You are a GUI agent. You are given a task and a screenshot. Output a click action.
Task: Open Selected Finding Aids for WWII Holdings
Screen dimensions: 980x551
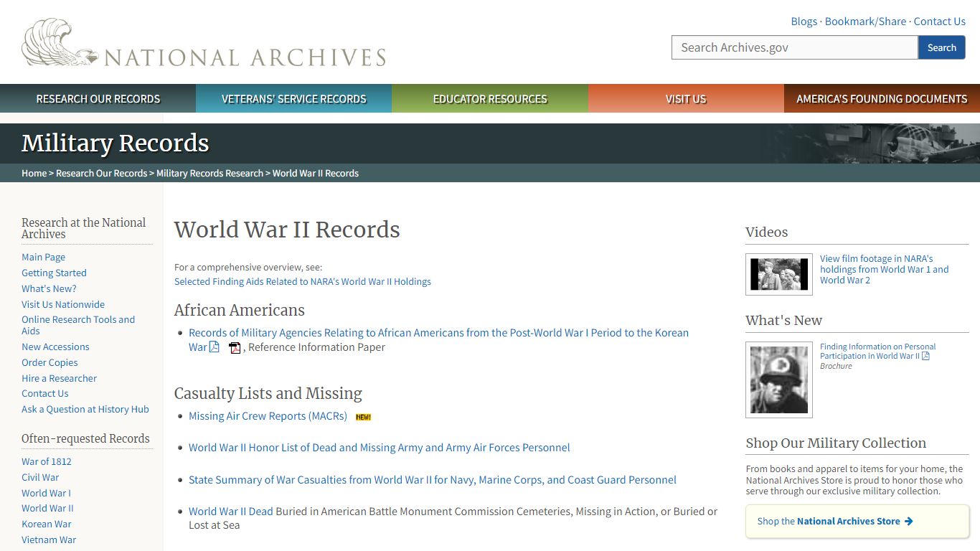(302, 281)
